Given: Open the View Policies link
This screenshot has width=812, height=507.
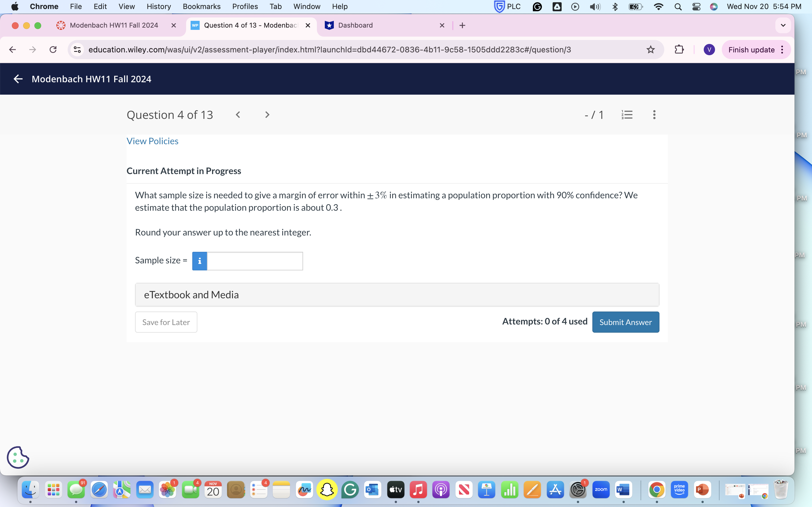Looking at the screenshot, I should pos(152,141).
